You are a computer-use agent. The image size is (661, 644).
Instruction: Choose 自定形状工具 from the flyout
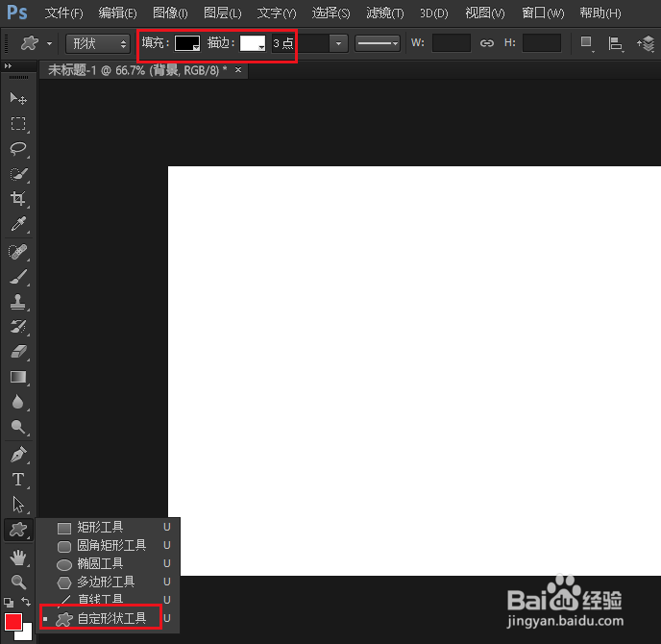[108, 618]
